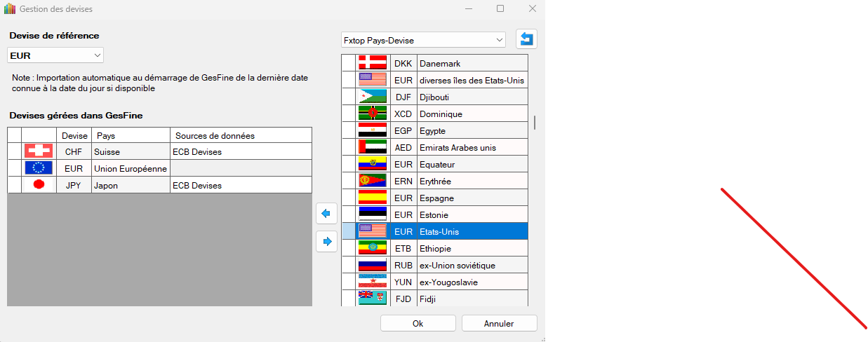The height and width of the screenshot is (342, 868).
Task: Click the Sources de données column header
Action: (x=241, y=135)
